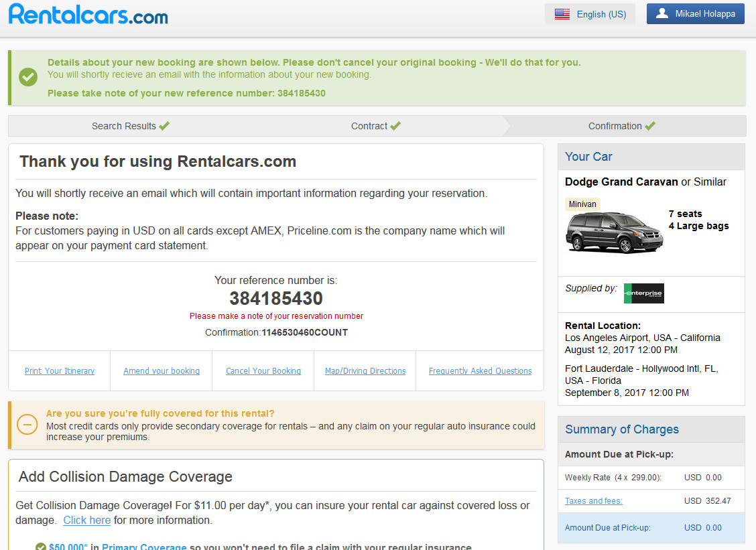Open Amend your booking link
This screenshot has height=550, width=756.
[162, 371]
